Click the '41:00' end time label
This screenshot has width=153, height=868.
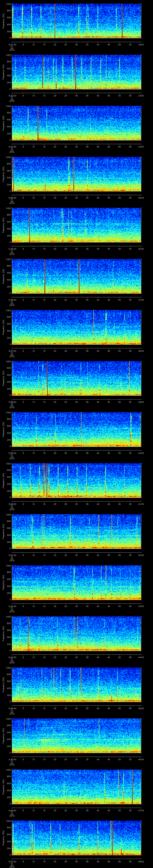141,504
